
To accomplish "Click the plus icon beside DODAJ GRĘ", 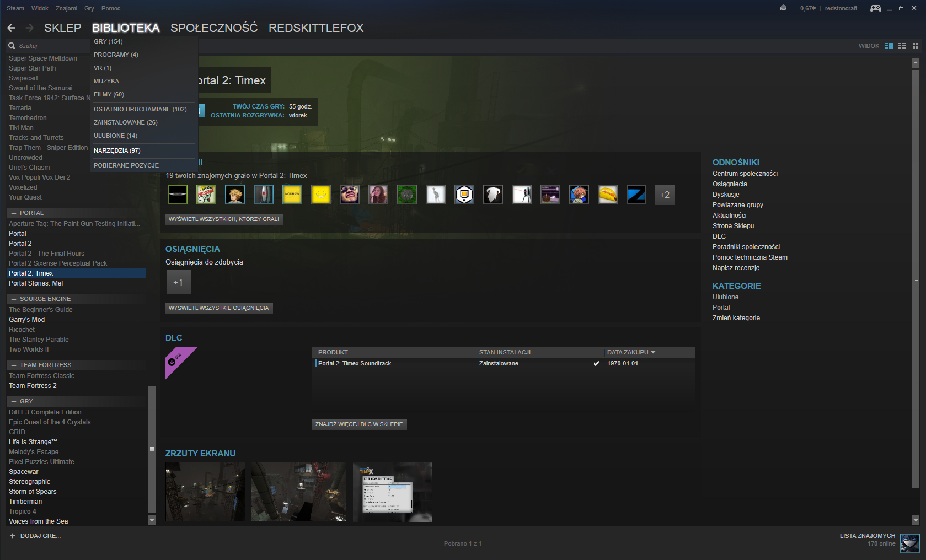I will tap(13, 536).
